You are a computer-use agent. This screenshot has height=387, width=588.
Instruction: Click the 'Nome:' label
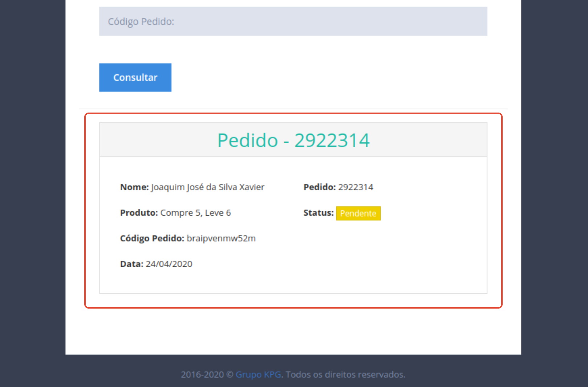click(134, 187)
